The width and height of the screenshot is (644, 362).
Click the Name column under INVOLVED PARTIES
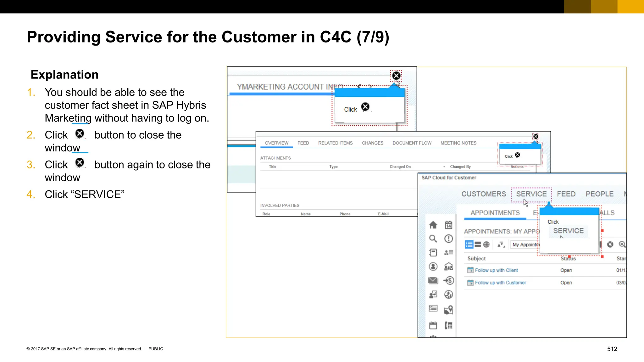[x=306, y=214]
